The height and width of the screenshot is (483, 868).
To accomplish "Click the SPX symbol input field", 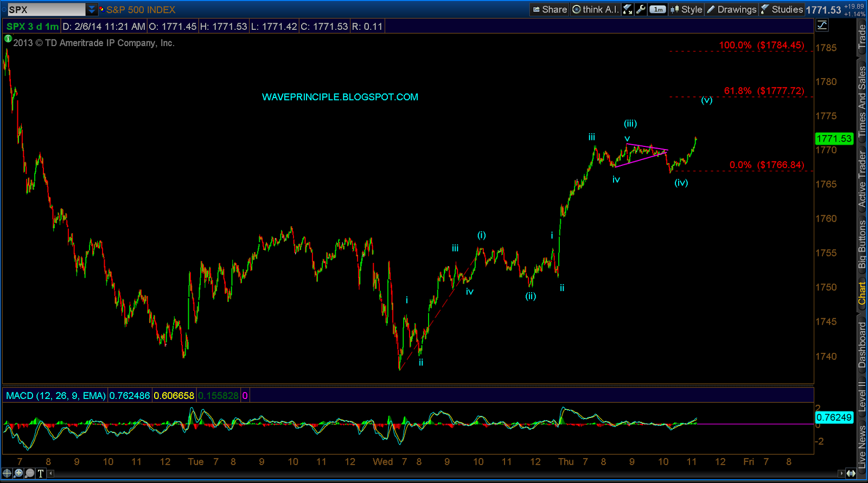I will [x=46, y=9].
